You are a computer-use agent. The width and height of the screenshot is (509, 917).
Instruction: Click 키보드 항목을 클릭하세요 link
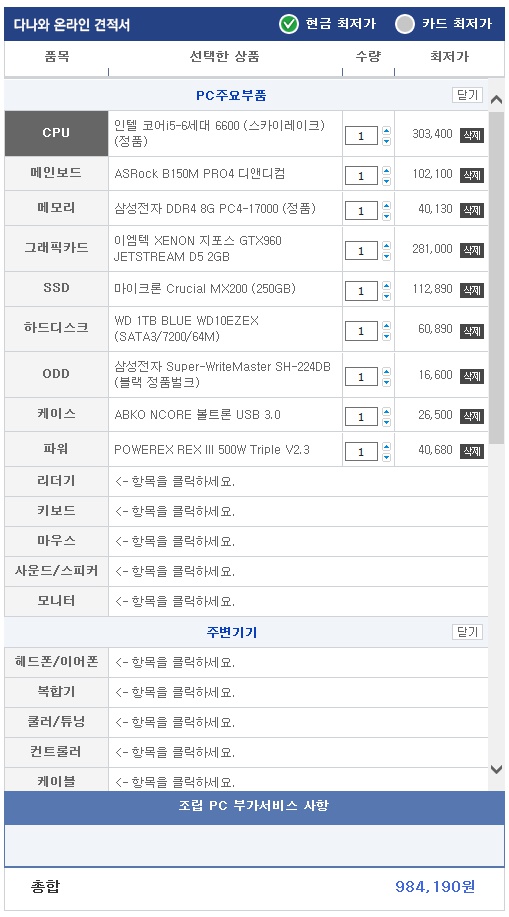(x=175, y=511)
